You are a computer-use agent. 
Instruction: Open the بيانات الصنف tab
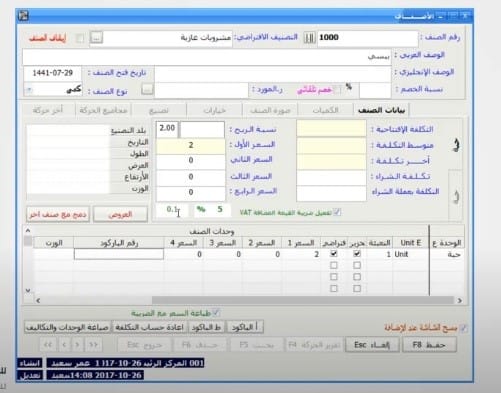[381, 110]
